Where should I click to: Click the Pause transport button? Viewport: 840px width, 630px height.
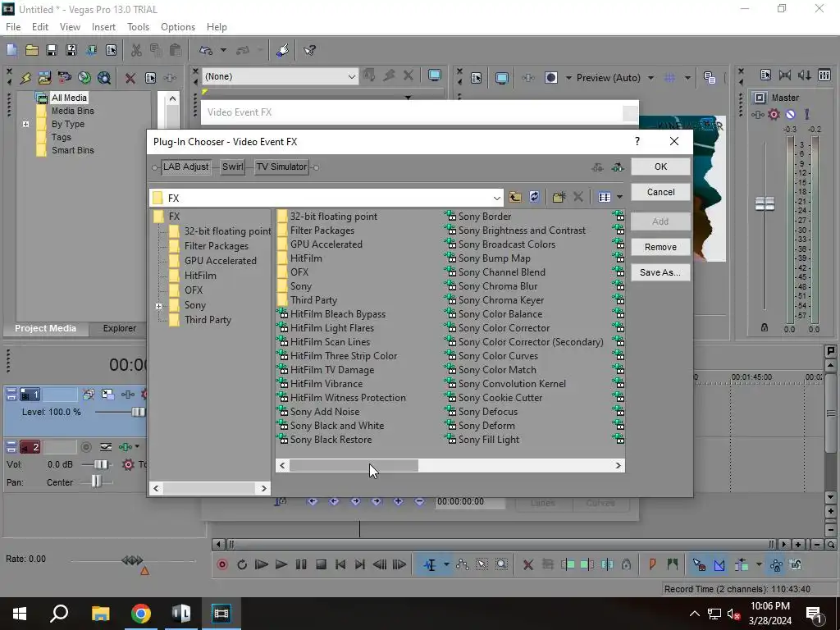[x=301, y=564]
